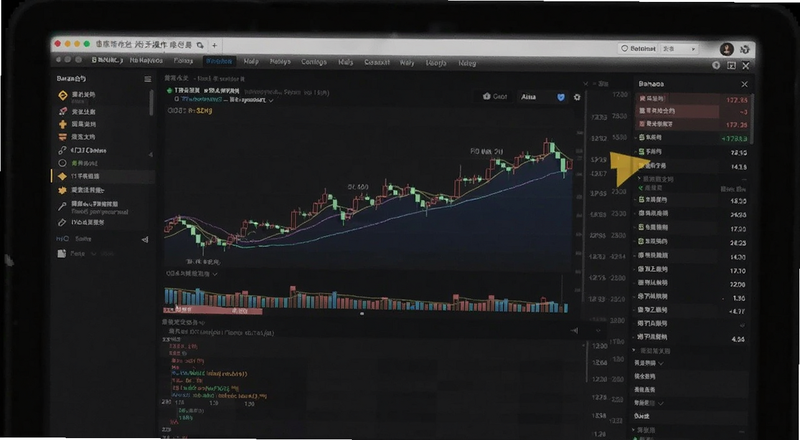800x440 pixels.
Task: Open chart settings gear icon
Action: pyautogui.click(x=577, y=97)
